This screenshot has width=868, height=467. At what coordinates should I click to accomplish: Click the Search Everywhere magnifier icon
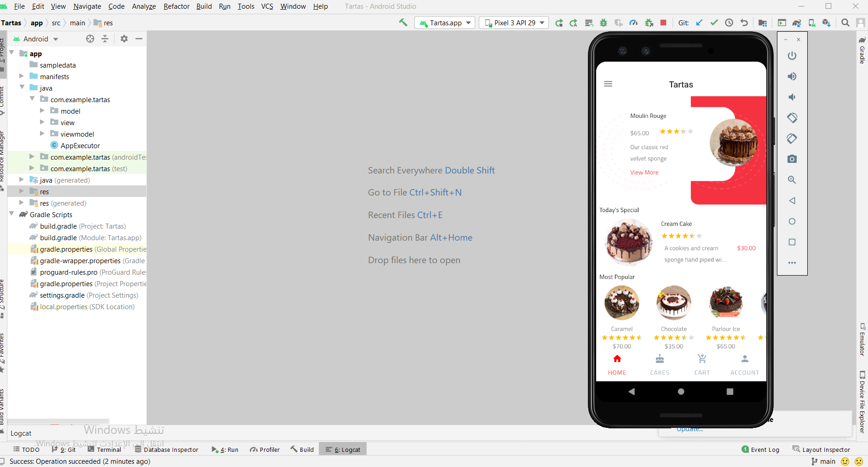pyautogui.click(x=845, y=23)
